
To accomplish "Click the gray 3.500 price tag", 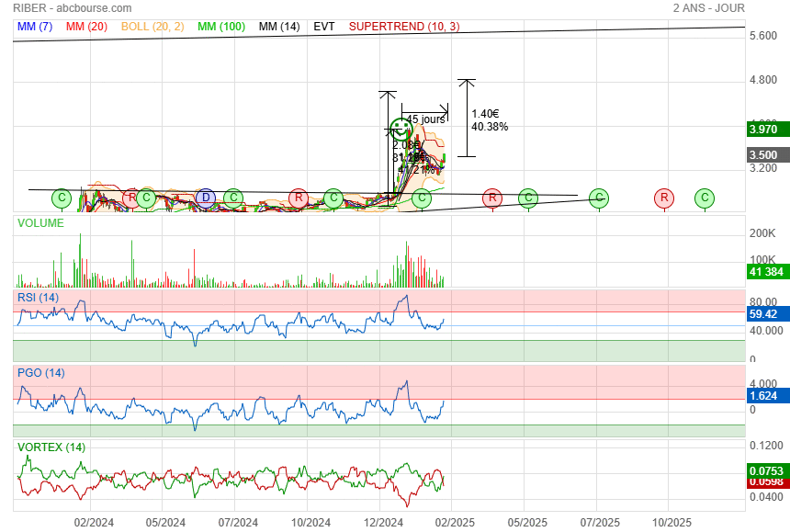I will (x=768, y=154).
